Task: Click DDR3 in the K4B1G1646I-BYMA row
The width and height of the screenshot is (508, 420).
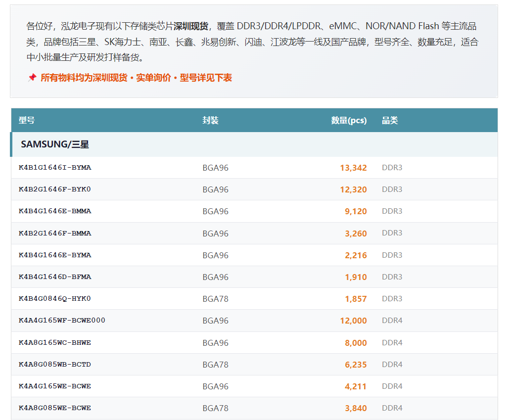Action: pyautogui.click(x=392, y=168)
